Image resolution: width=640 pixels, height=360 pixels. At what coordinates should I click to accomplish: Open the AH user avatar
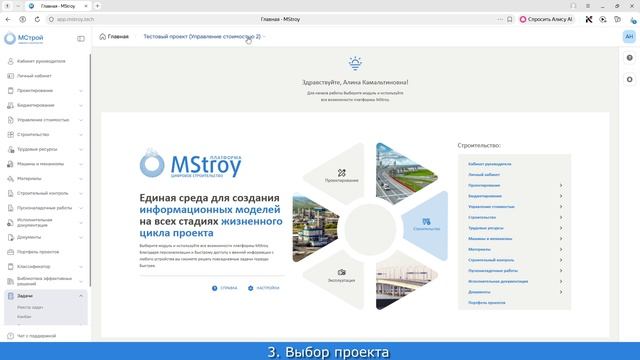pos(629,36)
